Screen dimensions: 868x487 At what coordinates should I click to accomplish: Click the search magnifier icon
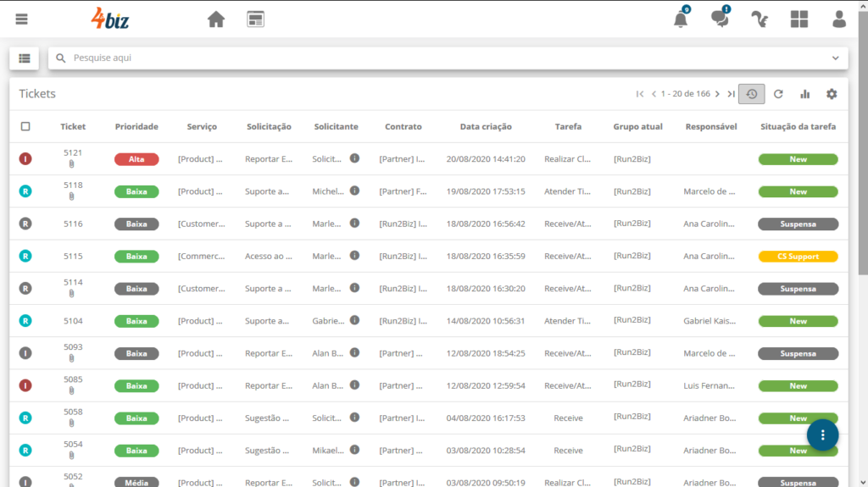pyautogui.click(x=61, y=58)
